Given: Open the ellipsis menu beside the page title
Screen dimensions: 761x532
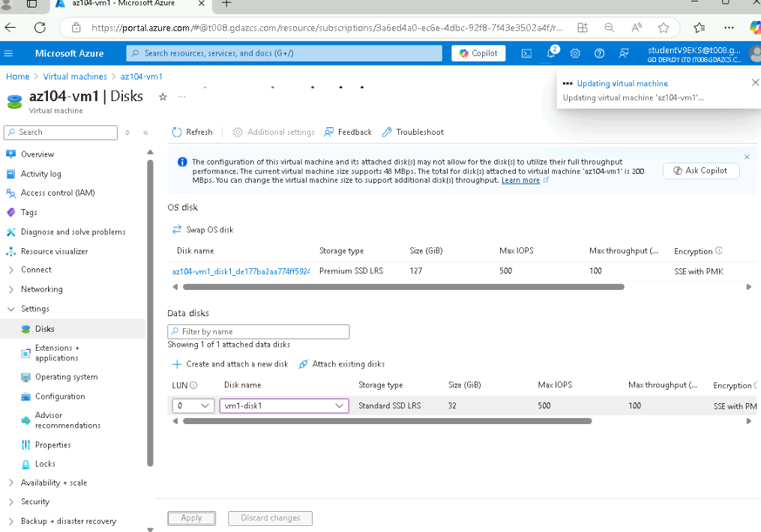Looking at the screenshot, I should click(x=181, y=97).
